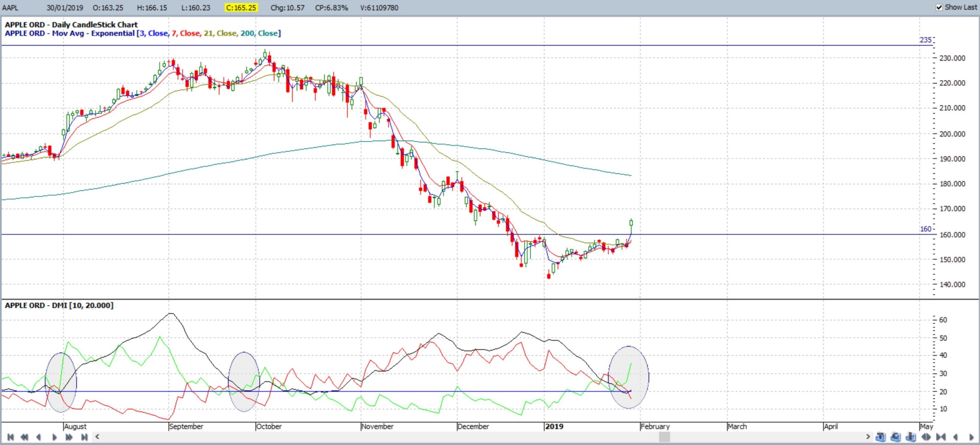Screen dimensions: 980x445
Task: Click the March label on time axis
Action: pyautogui.click(x=737, y=426)
